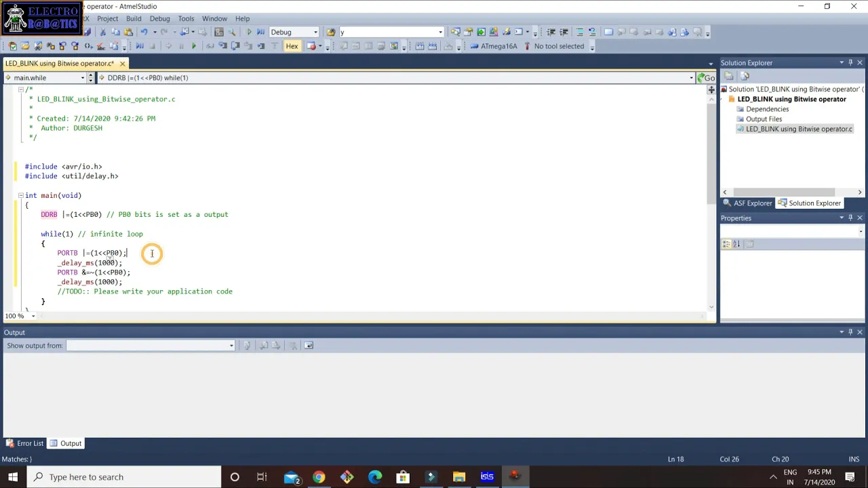
Task: Click the Clear All icon in Output panel
Action: (x=293, y=346)
